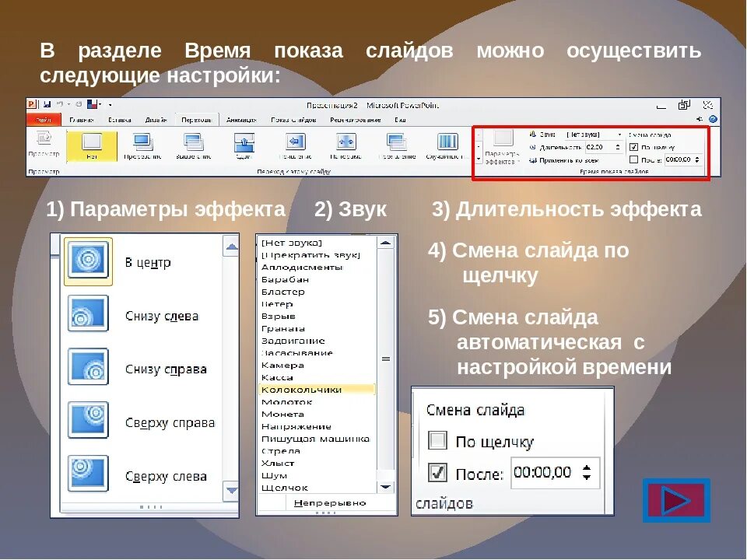Click the blue next-slide arrow action button
The height and width of the screenshot is (560, 747).
tap(676, 500)
